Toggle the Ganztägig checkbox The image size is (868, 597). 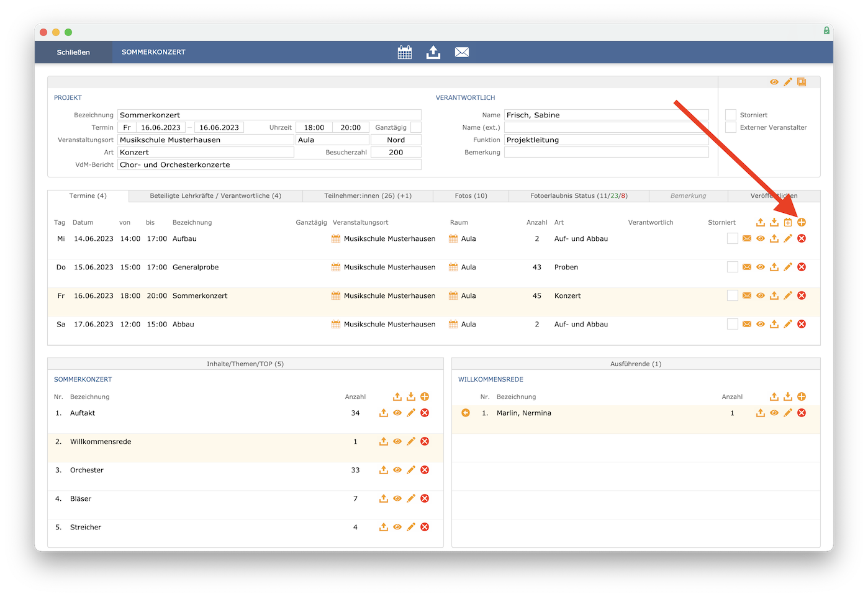click(x=416, y=127)
